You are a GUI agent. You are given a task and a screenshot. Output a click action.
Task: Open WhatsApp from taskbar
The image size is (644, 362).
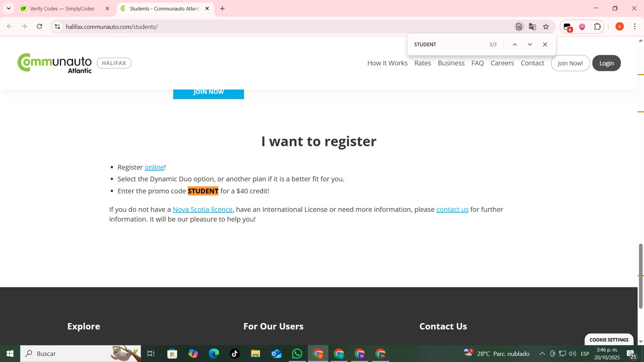(297, 354)
